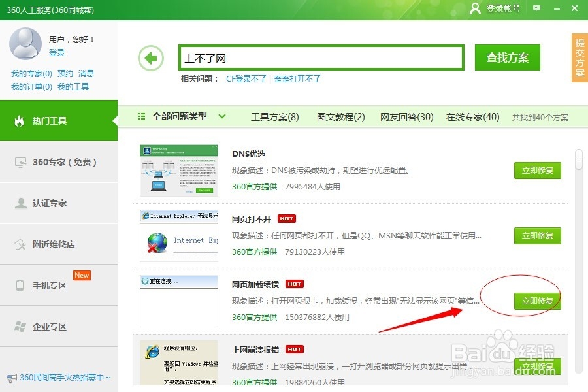
Task: Open 我的订单(0) link
Action: point(31,87)
